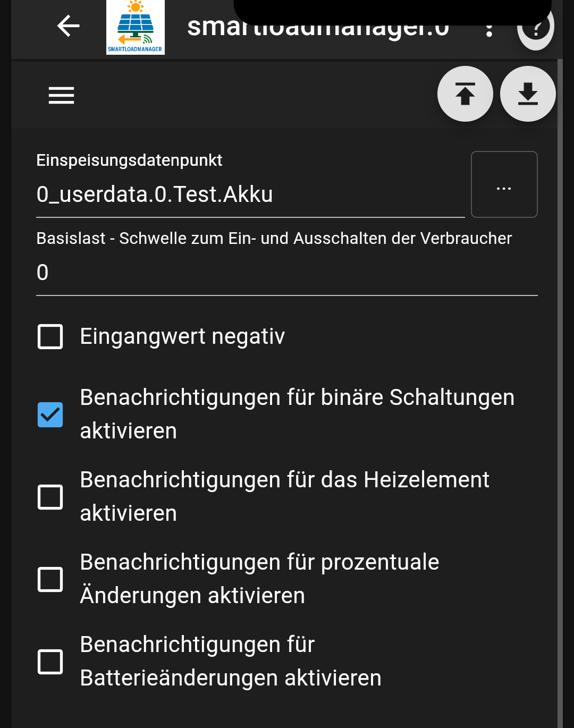Image resolution: width=574 pixels, height=728 pixels.
Task: Click the smartloadmanager.0 title text
Action: (318, 28)
